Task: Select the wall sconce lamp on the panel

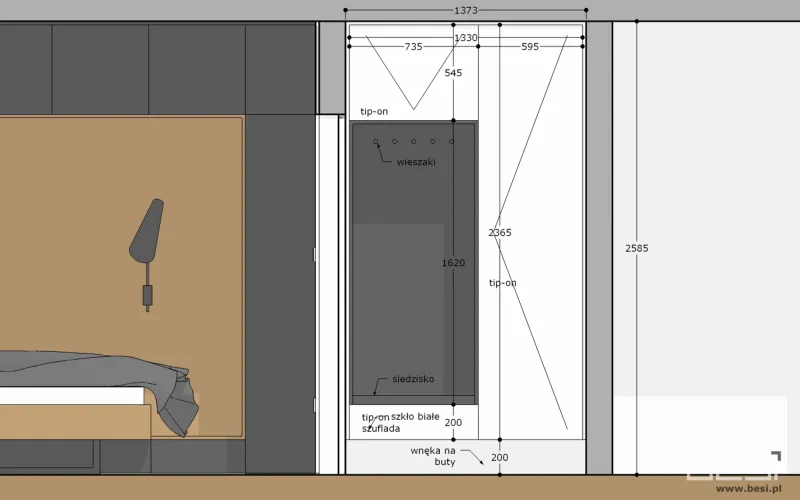Action: 146,255
